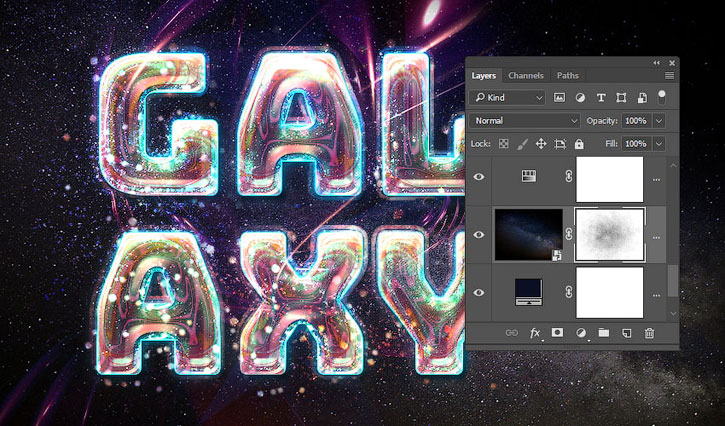Filter for smart object layers
The image size is (725, 426).
[x=642, y=98]
